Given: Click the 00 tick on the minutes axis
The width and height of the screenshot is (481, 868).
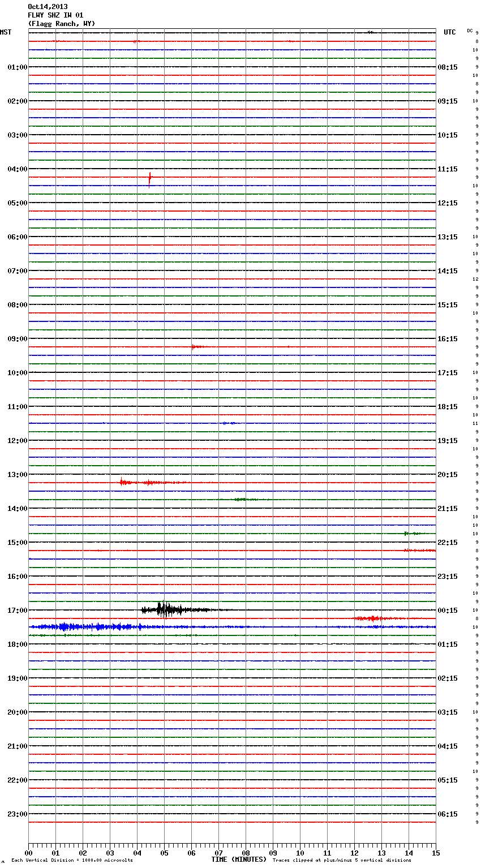Looking at the screenshot, I should pos(28,853).
